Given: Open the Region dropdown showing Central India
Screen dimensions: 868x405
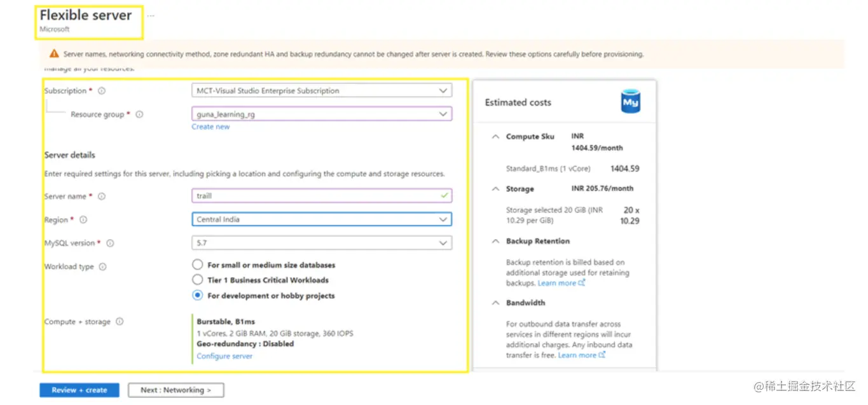Looking at the screenshot, I should pos(322,219).
